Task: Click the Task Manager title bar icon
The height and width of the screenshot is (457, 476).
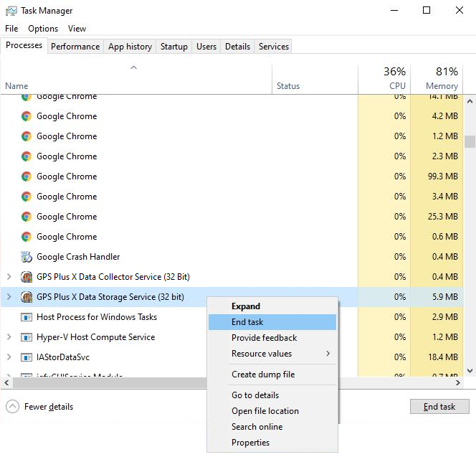Action: click(11, 11)
